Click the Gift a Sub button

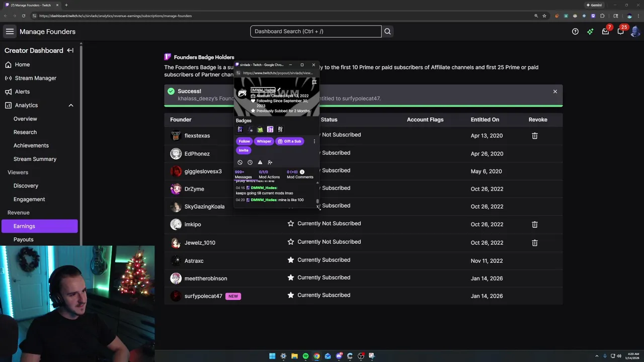[289, 141]
